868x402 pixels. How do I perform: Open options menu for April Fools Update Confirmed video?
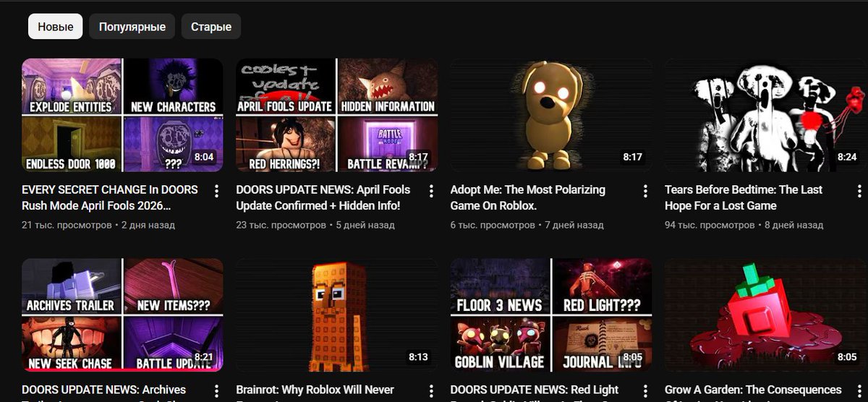click(431, 191)
